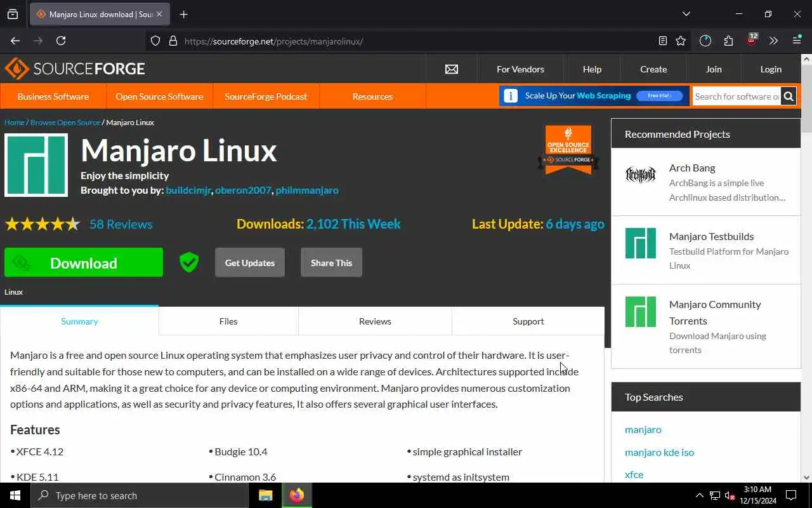Go to Browse Open Source breadcrumb
Image resolution: width=812 pixels, height=508 pixels.
65,122
